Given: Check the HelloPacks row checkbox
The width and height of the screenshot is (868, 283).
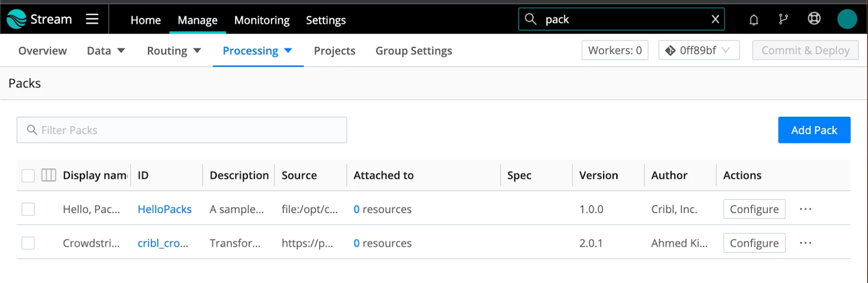Looking at the screenshot, I should (28, 209).
